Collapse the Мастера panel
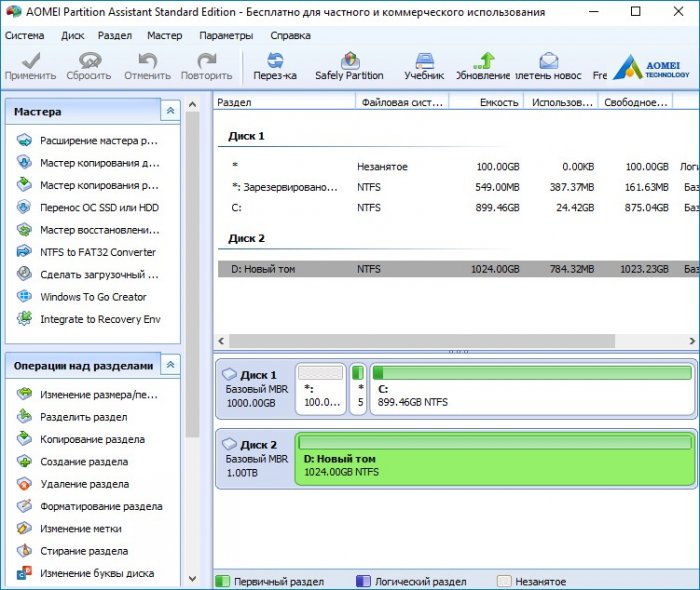 pyautogui.click(x=170, y=111)
